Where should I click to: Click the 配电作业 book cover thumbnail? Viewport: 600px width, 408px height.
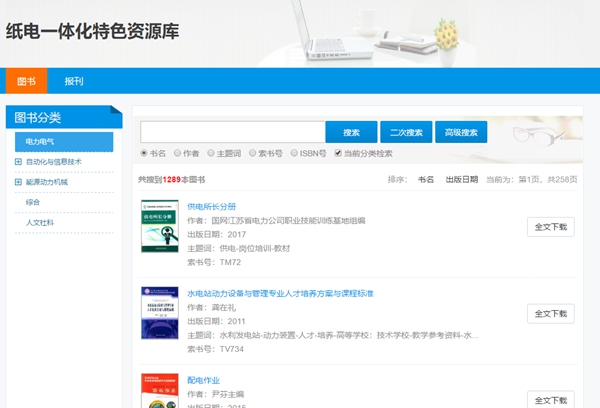(160, 390)
